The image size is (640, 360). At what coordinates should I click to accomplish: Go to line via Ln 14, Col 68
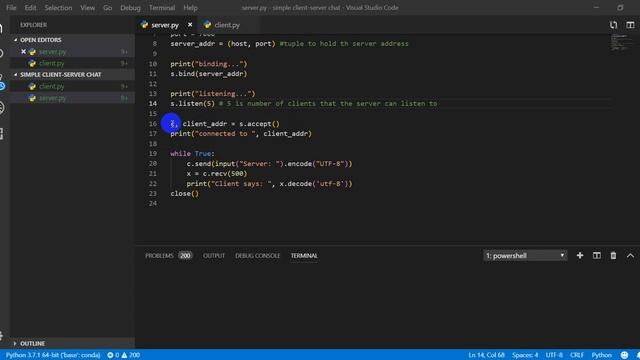click(486, 355)
